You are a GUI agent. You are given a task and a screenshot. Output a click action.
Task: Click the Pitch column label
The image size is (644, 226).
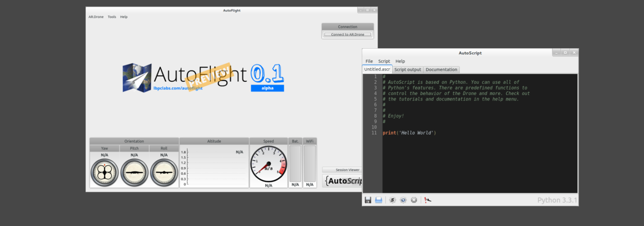(x=134, y=149)
